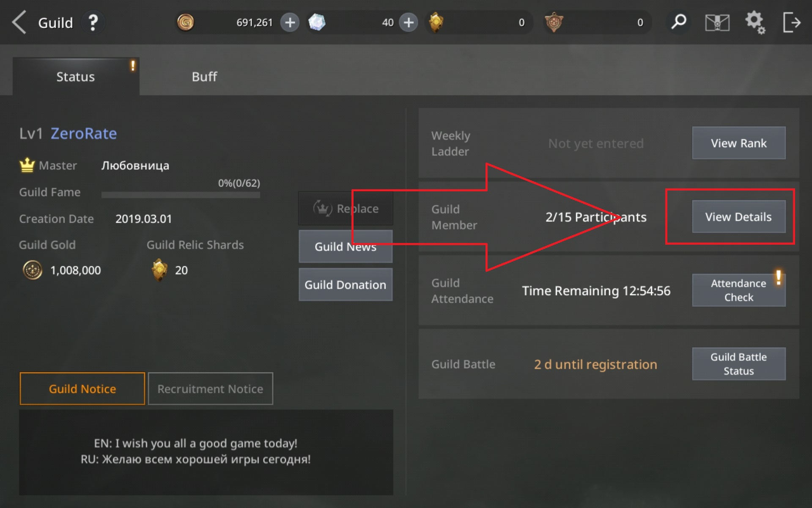View Rank for Weekly Ladder
Viewport: 812px width, 508px height.
tap(738, 143)
